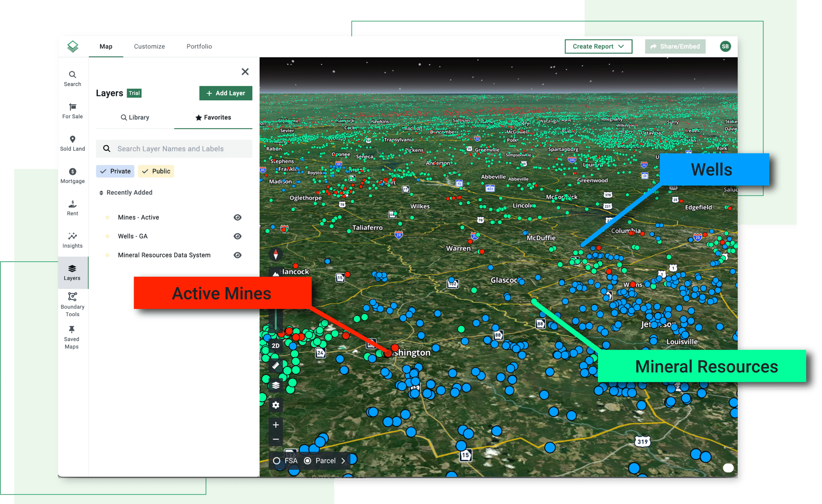Open the For Sale sidebar tool
This screenshot has width=822, height=504.
click(72, 111)
